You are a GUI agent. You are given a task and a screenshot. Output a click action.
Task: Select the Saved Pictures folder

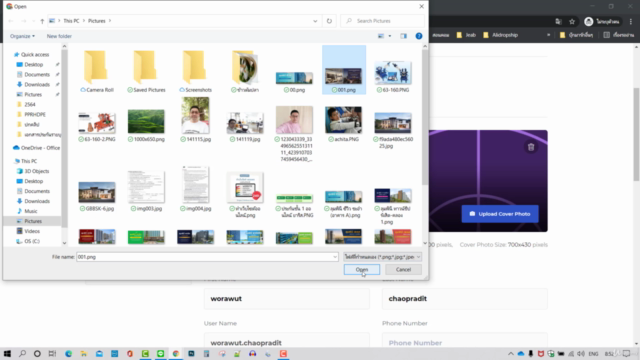[x=146, y=71]
